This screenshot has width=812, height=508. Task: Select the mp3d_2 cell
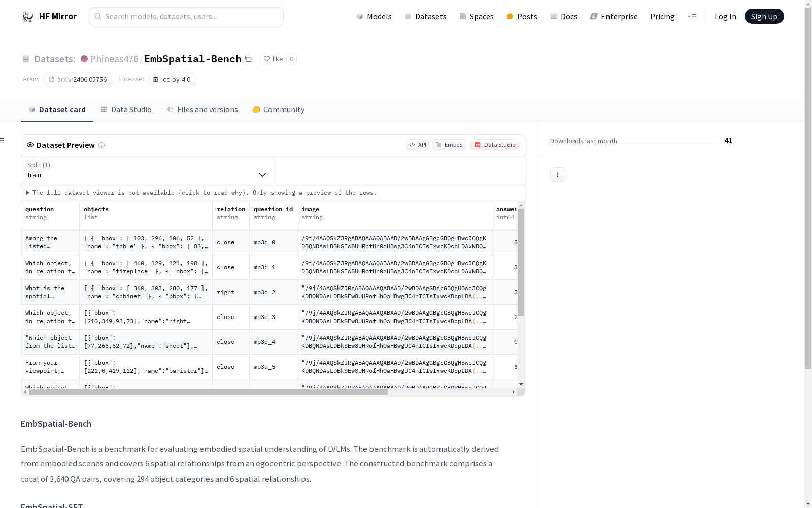coord(273,292)
